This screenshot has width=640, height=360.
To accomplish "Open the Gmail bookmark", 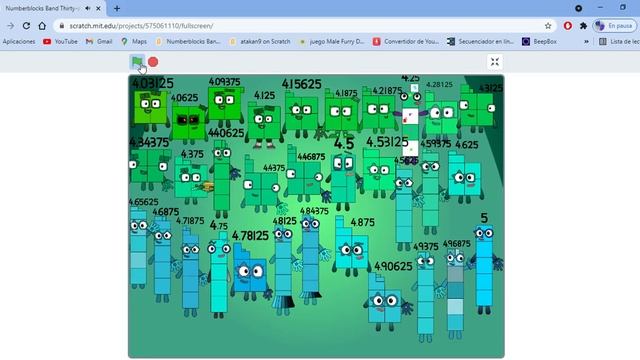I will coord(99,42).
